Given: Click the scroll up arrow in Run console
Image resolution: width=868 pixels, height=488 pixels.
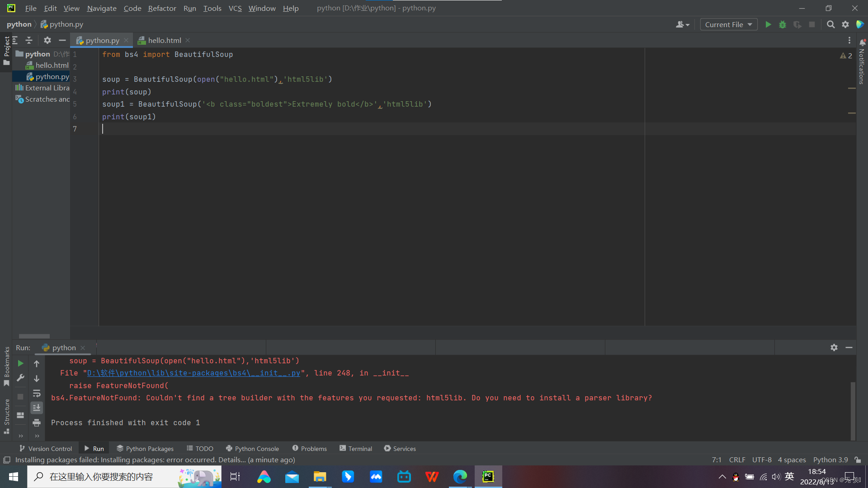Looking at the screenshot, I should (36, 362).
